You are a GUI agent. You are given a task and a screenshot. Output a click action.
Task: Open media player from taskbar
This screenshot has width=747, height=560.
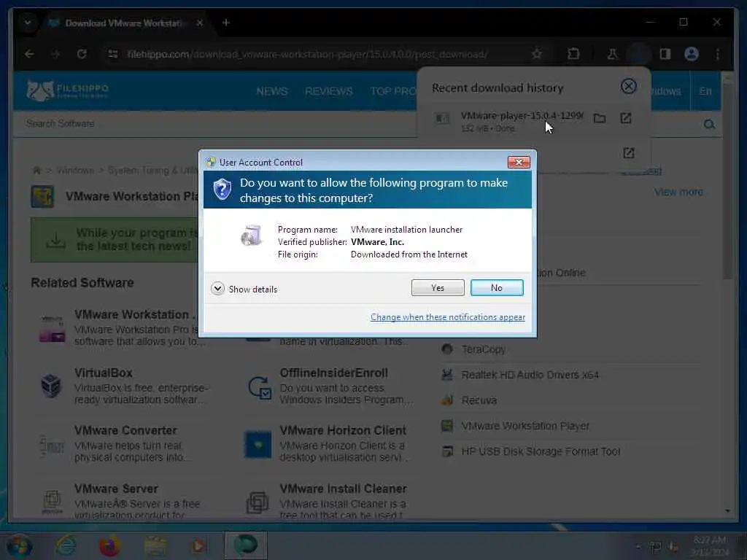point(198,545)
